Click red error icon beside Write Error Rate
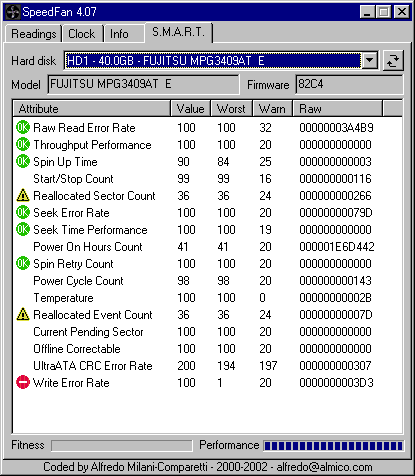This screenshot has width=415, height=476. (x=23, y=383)
